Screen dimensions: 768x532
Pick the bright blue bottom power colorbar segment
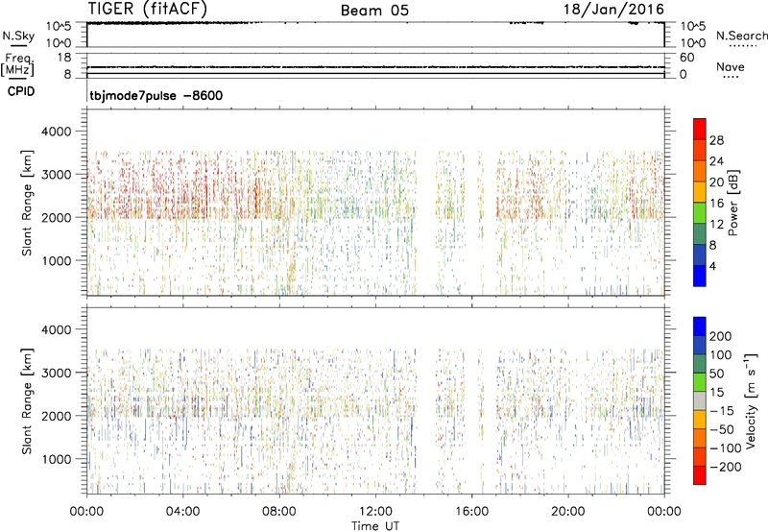[x=700, y=276]
